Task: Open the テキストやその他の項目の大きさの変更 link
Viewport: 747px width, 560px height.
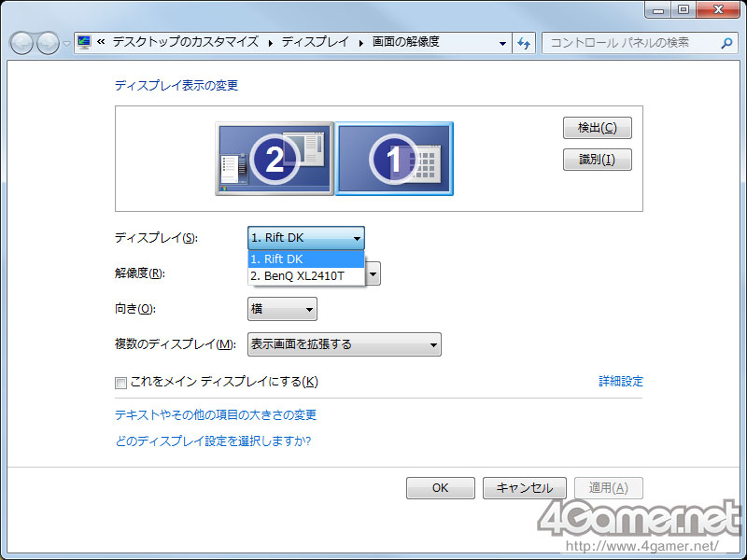Action: [x=215, y=415]
